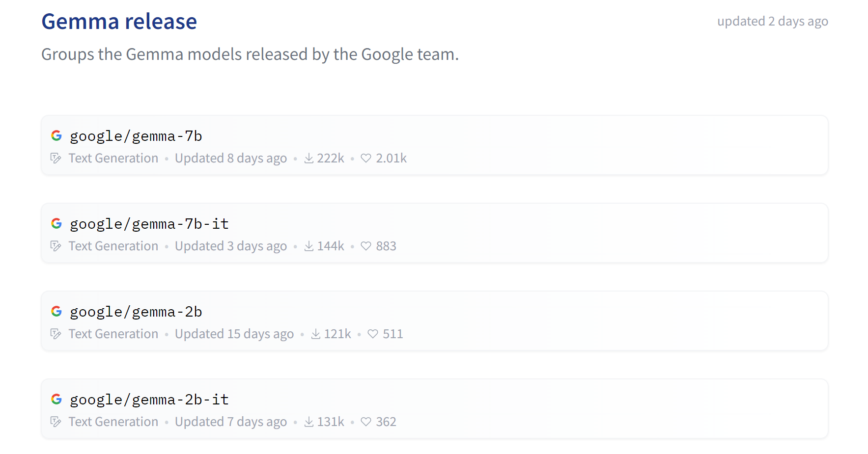The height and width of the screenshot is (454, 868).
Task: Click the download icon next to 131k
Action: [x=309, y=422]
